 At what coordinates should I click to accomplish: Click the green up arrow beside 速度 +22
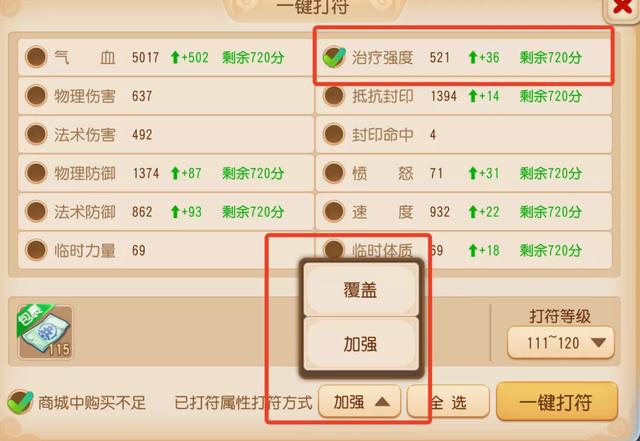coord(473,212)
